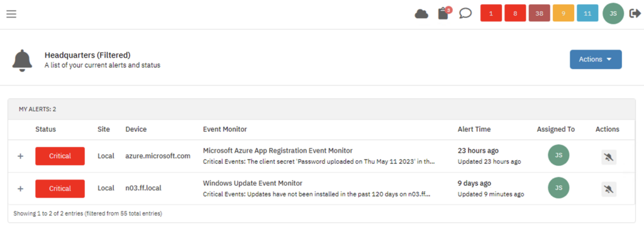The image size is (644, 226).
Task: Mute the azure.microsoft.com alert
Action: [x=609, y=157]
